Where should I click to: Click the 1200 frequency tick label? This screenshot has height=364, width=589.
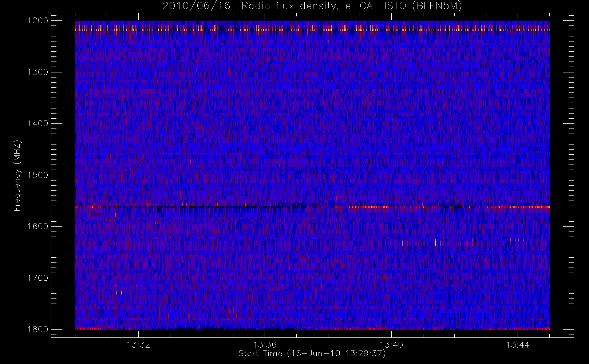tap(38, 21)
